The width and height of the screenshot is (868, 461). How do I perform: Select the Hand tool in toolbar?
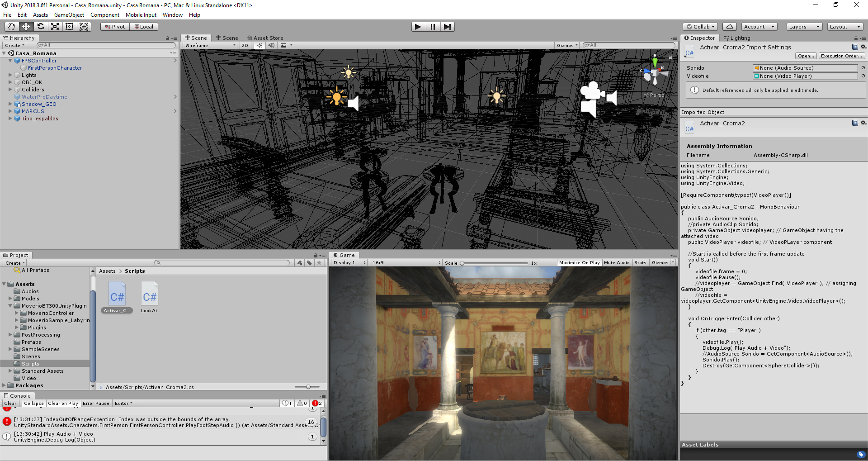tap(11, 27)
